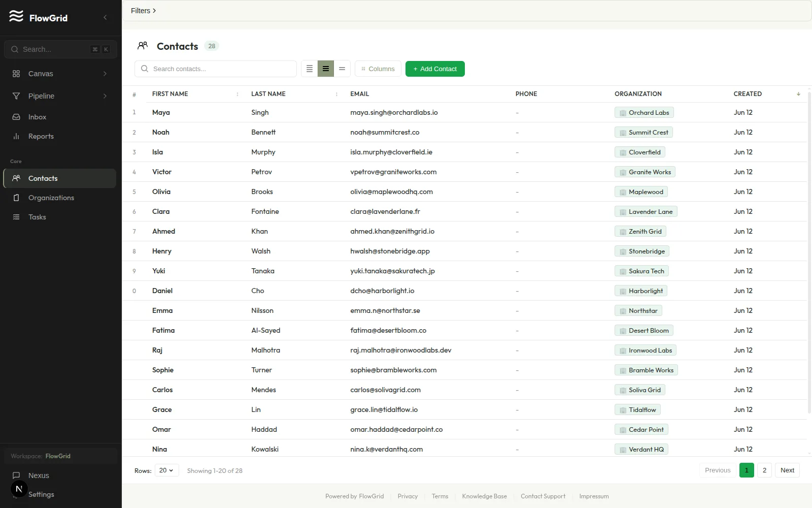The height and width of the screenshot is (508, 812).
Task: Click last name Kowalski
Action: (265, 450)
